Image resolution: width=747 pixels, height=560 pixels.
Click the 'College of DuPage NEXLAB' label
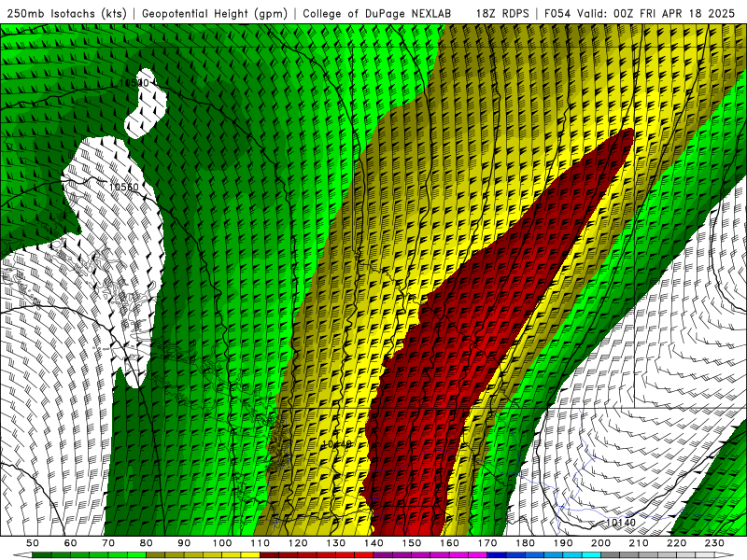pos(377,14)
